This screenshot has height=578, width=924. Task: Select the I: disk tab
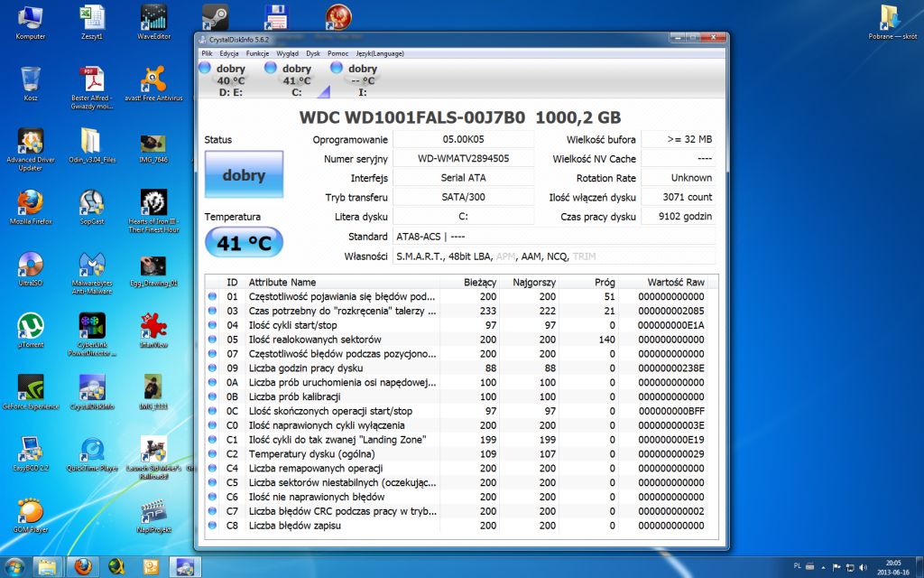(x=361, y=79)
